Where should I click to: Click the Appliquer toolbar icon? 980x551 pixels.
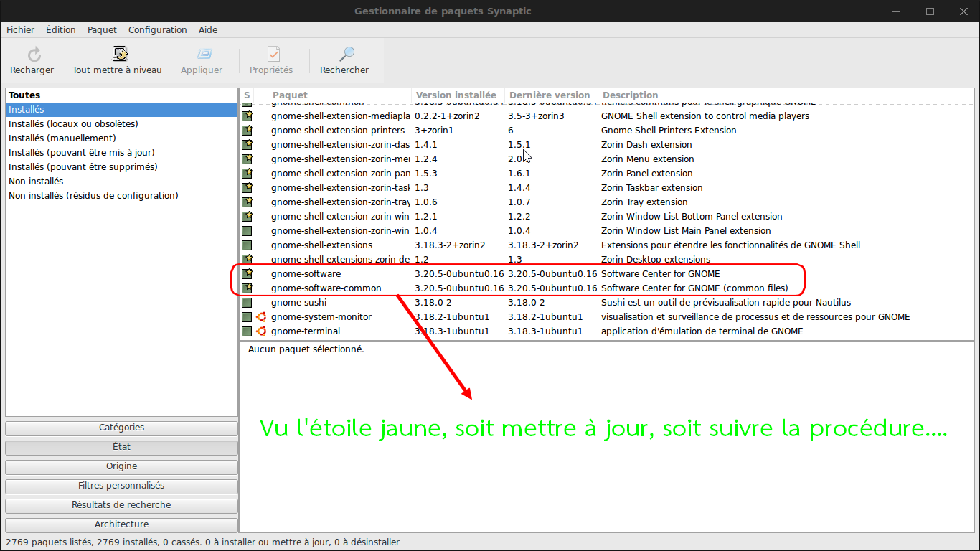pos(204,55)
